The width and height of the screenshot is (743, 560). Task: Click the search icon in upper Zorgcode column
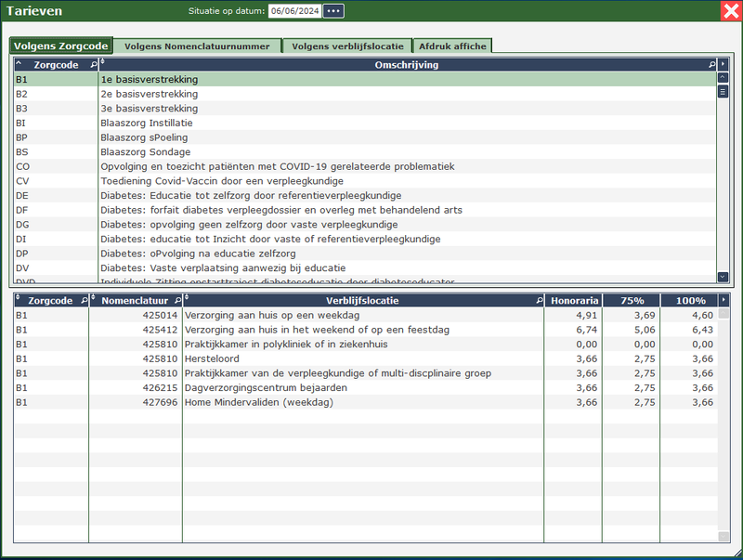93,65
